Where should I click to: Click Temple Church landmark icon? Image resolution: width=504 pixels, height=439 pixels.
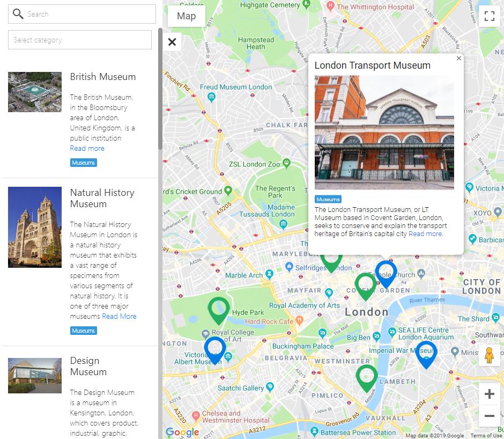pyautogui.click(x=421, y=274)
